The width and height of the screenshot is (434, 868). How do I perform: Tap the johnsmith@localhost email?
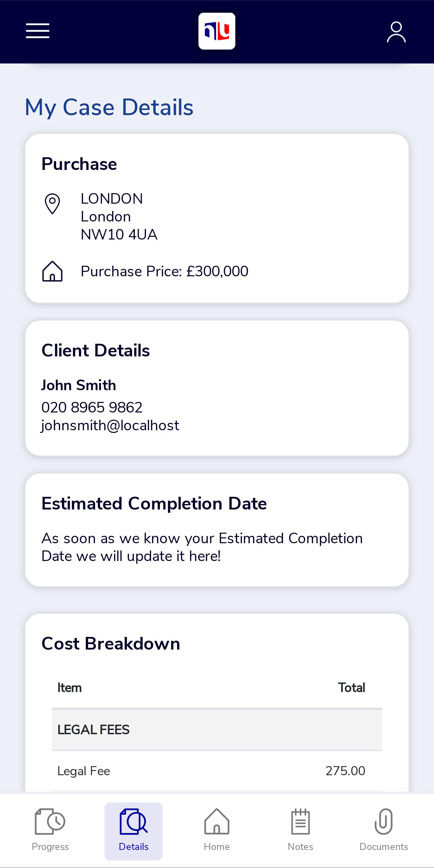click(110, 426)
